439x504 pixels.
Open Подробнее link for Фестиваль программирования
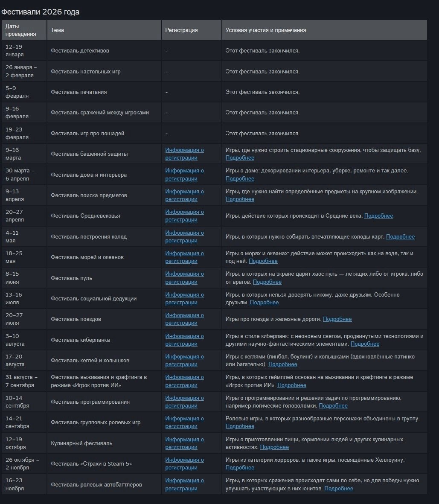tap(333, 405)
